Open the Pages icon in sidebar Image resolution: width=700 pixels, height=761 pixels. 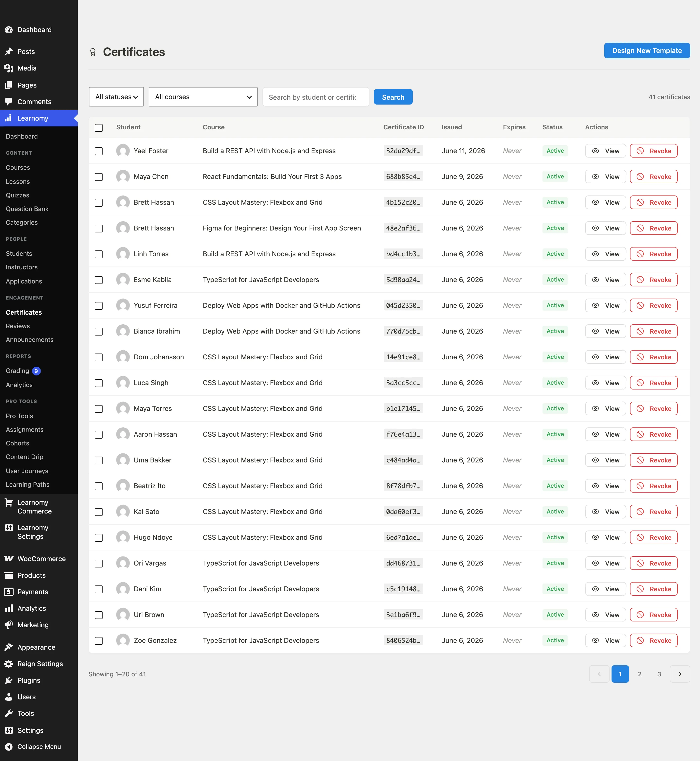pos(9,85)
